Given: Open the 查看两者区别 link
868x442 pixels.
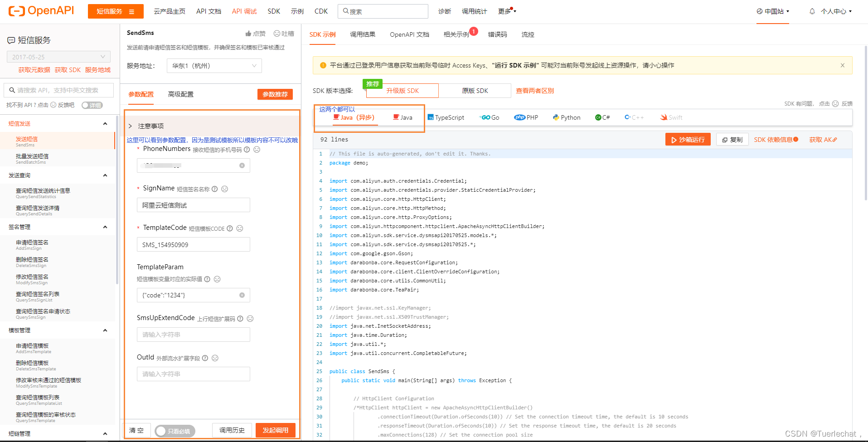Looking at the screenshot, I should [535, 91].
